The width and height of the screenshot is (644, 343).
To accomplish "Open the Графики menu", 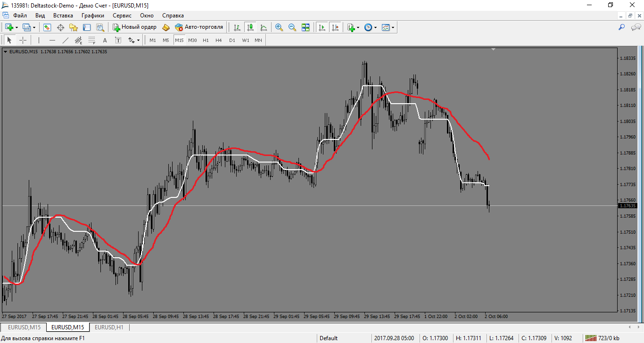I will [x=93, y=16].
